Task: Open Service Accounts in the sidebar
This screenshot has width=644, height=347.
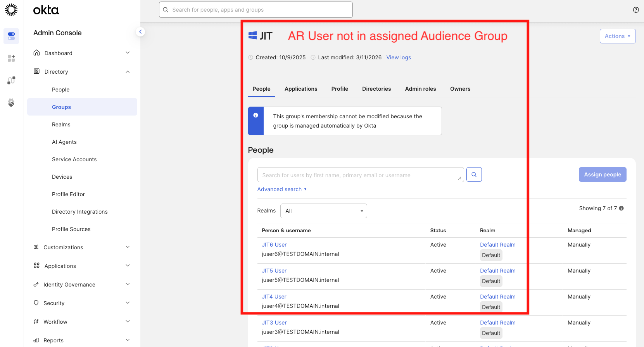Action: 74,159
